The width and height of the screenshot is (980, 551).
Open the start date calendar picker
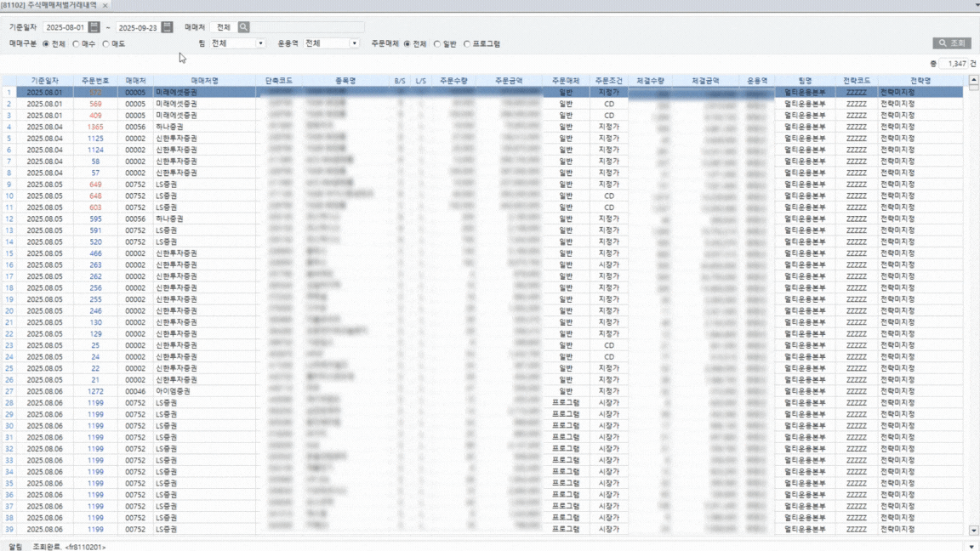[94, 27]
